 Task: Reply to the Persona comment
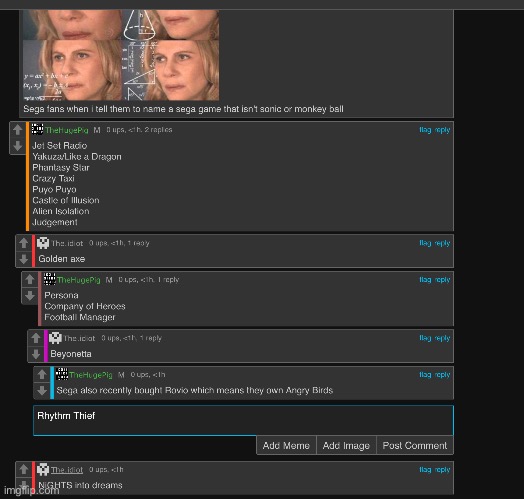[x=442, y=280]
